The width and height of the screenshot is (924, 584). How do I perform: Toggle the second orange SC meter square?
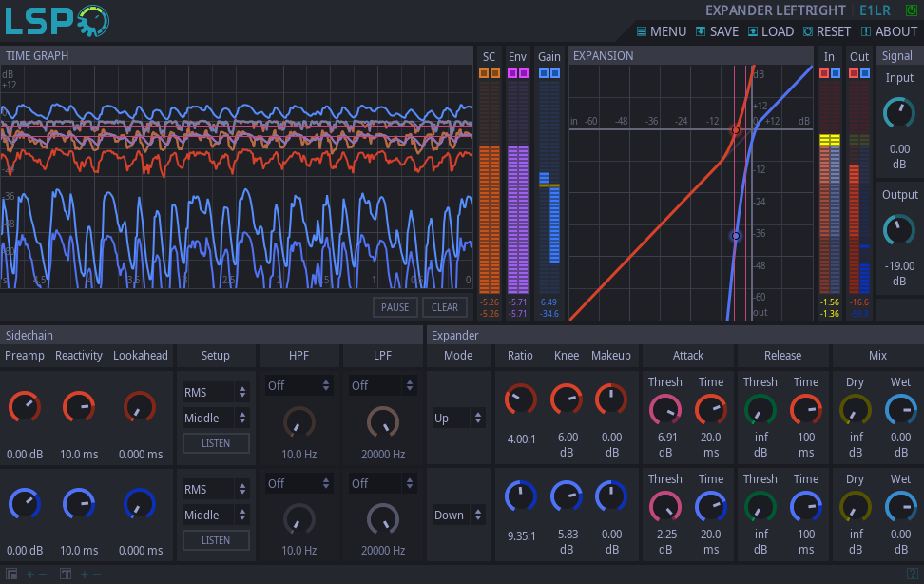pyautogui.click(x=495, y=73)
